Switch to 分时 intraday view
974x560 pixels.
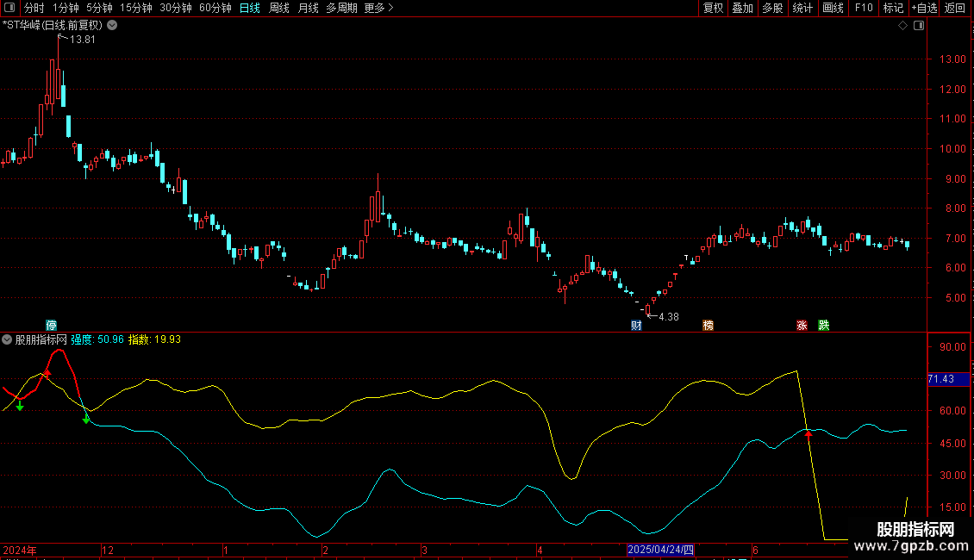tap(34, 8)
